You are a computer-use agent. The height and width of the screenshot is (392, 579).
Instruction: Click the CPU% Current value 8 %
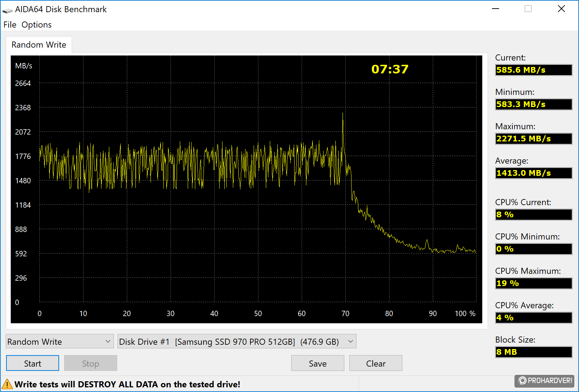point(533,214)
